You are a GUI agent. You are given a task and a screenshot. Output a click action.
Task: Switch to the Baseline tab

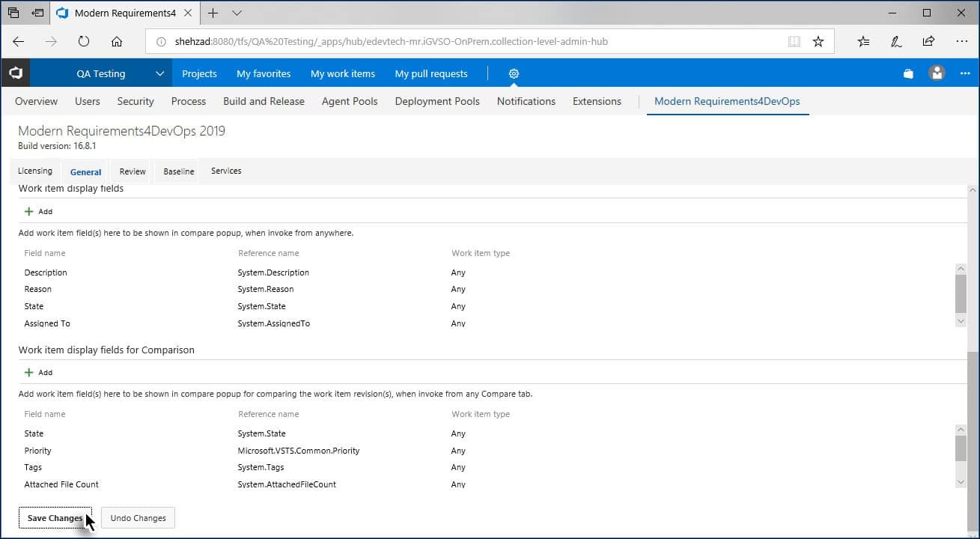[179, 171]
